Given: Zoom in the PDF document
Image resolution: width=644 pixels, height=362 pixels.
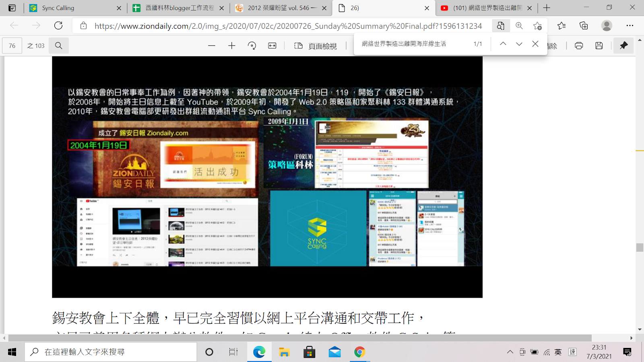Looking at the screenshot, I should 232,46.
